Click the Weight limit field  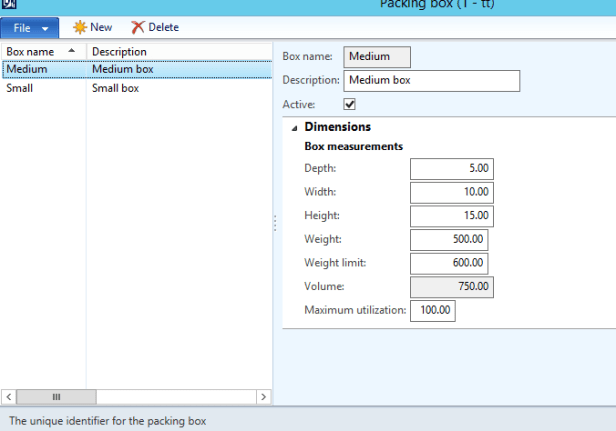coord(448,263)
